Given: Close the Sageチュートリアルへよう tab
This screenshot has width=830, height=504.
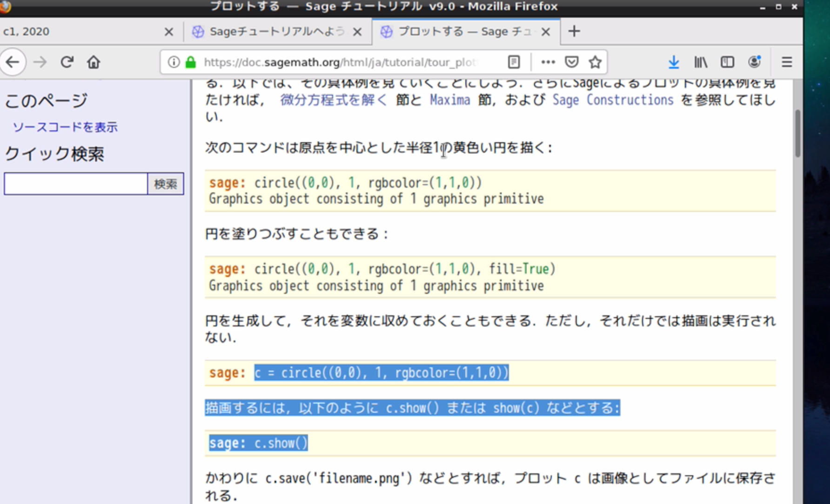Looking at the screenshot, I should [357, 32].
